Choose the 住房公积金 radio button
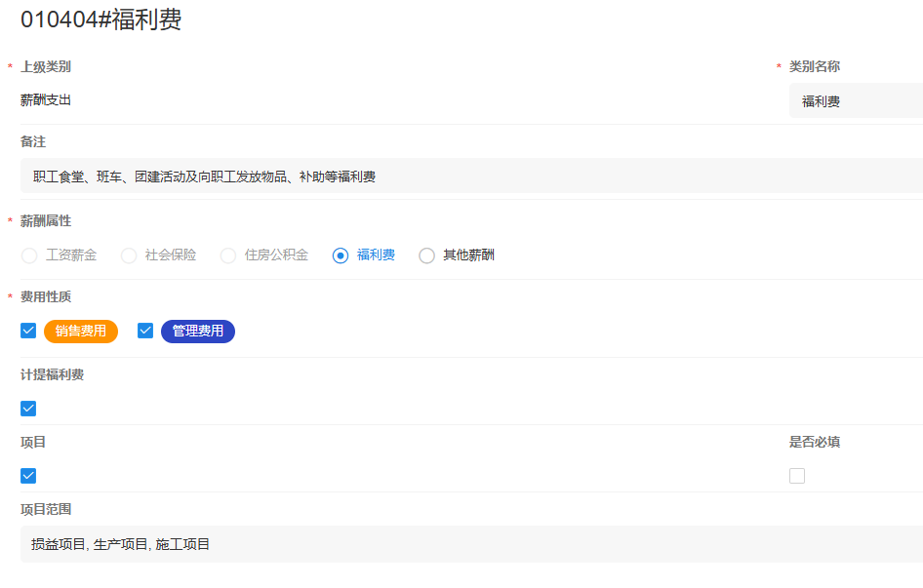 [228, 255]
